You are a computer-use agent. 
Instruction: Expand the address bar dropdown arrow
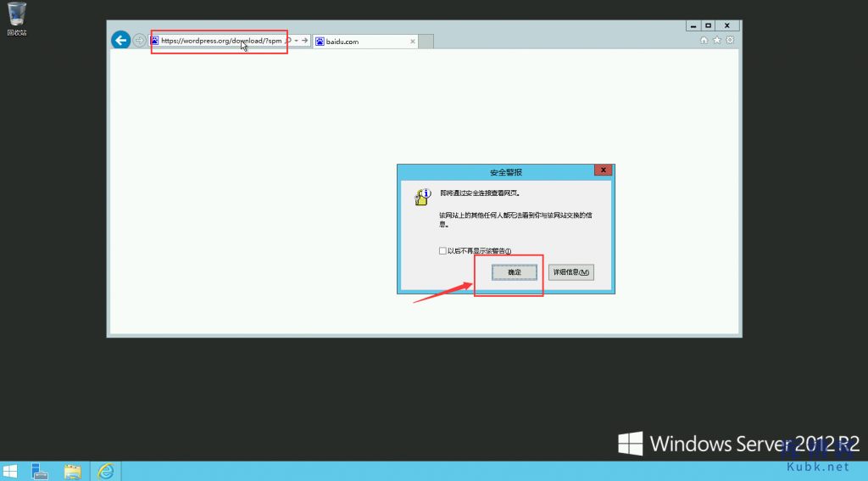296,41
